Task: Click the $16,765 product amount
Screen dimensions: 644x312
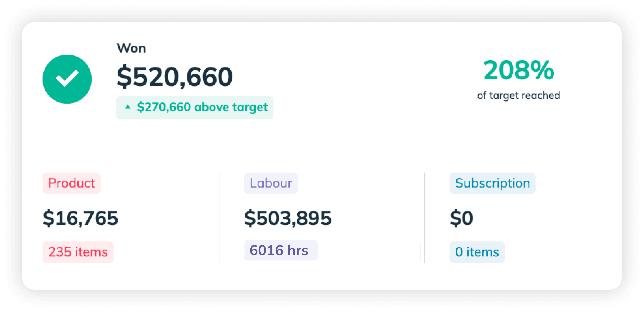Action: 80,218
